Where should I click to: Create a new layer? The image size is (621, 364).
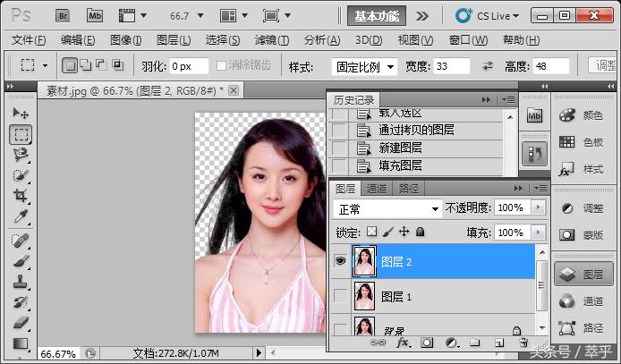[x=499, y=343]
